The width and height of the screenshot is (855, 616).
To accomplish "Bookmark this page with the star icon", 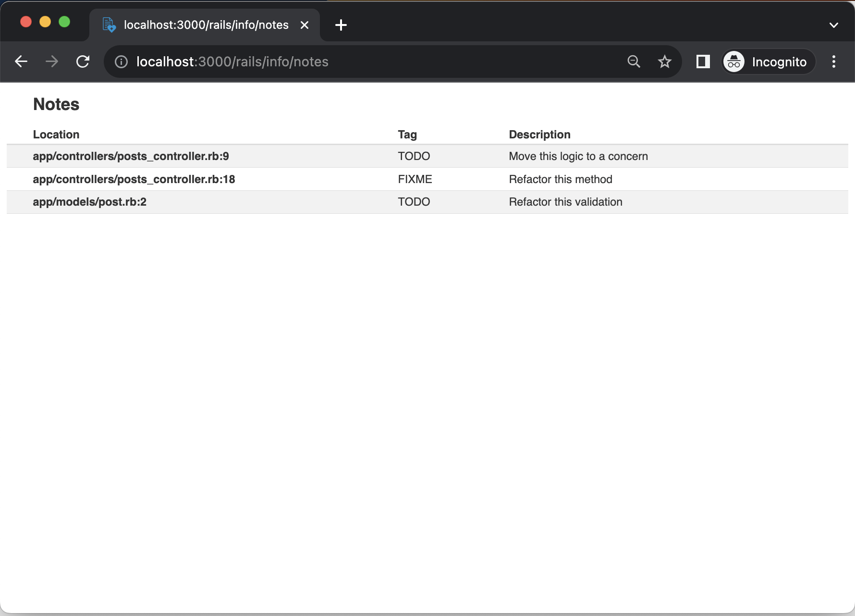I will (664, 62).
